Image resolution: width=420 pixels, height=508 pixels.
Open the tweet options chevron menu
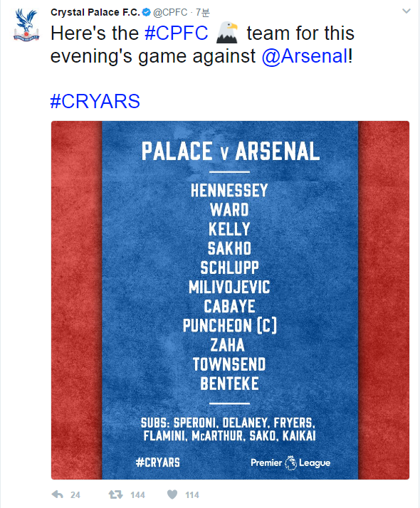(x=406, y=11)
